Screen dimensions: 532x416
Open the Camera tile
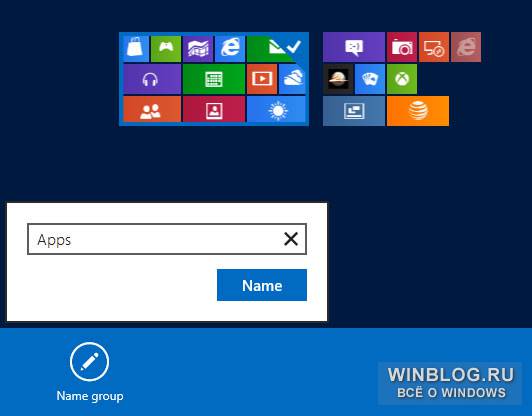click(402, 47)
